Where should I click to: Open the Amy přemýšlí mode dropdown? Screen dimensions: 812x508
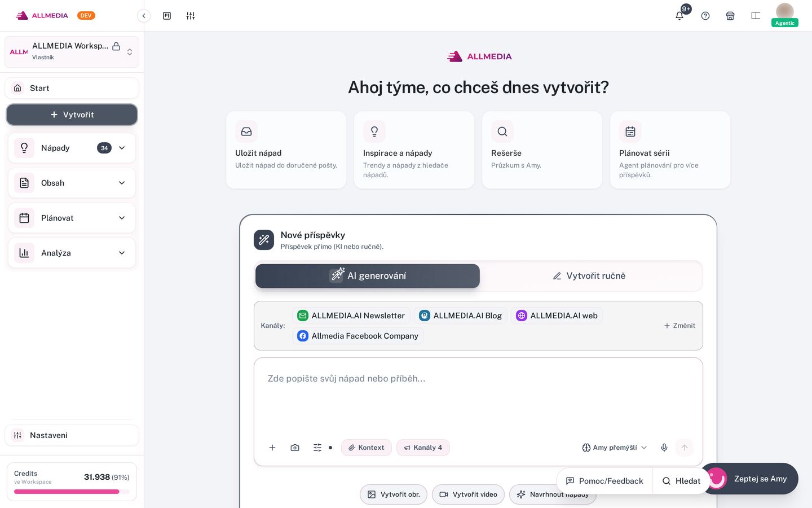click(615, 448)
